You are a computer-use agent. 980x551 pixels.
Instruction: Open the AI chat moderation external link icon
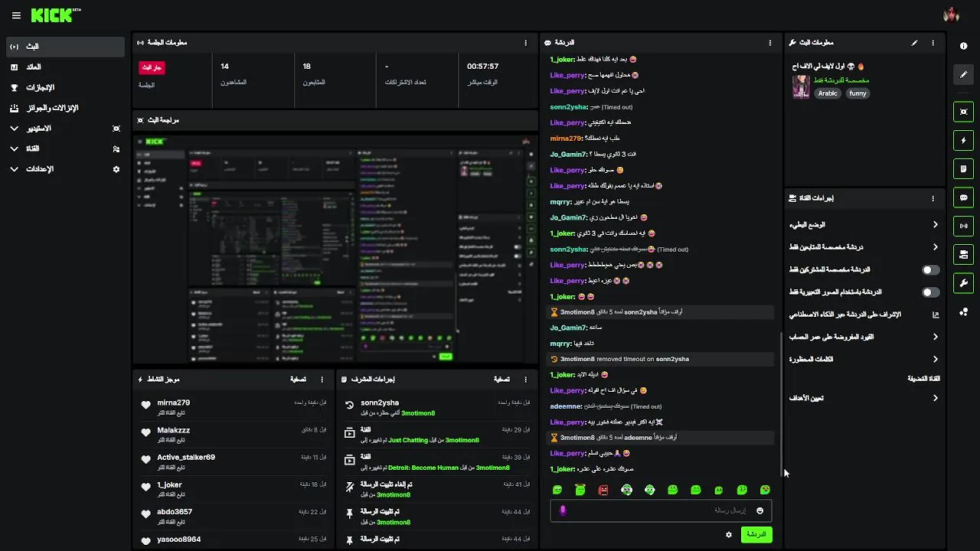pyautogui.click(x=935, y=315)
